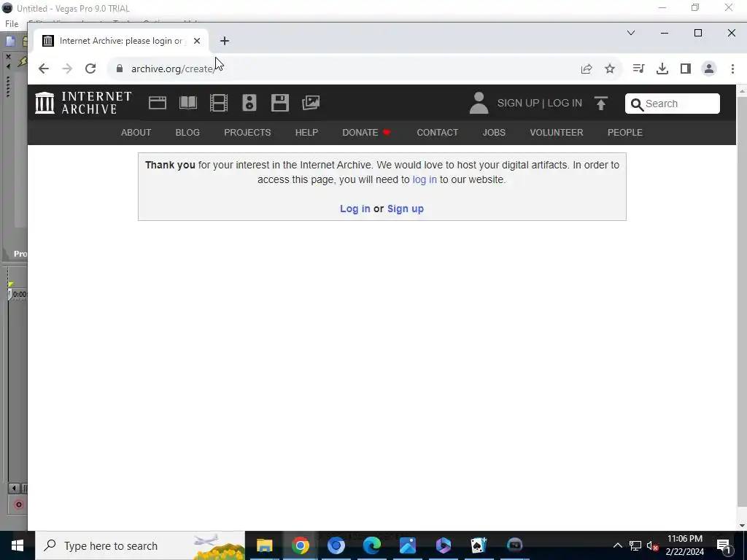Open Chrome three-dot menu
Viewport: 747px width, 560px height.
[732, 69]
